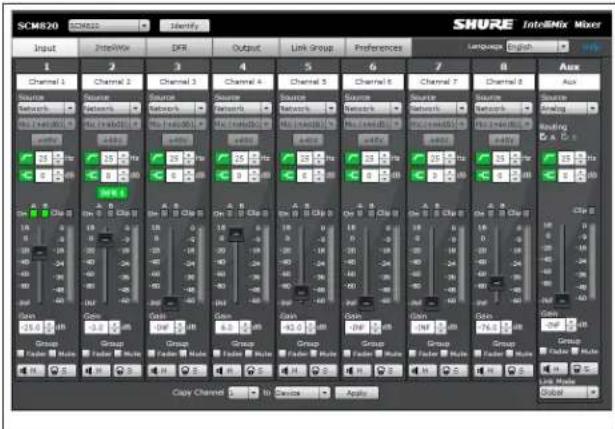The height and width of the screenshot is (429, 615).
Task: Open the Link Mode dropdown
Action: click(x=569, y=392)
